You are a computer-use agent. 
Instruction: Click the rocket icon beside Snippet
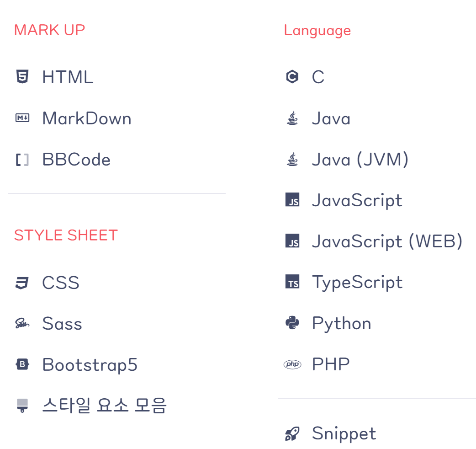(292, 434)
